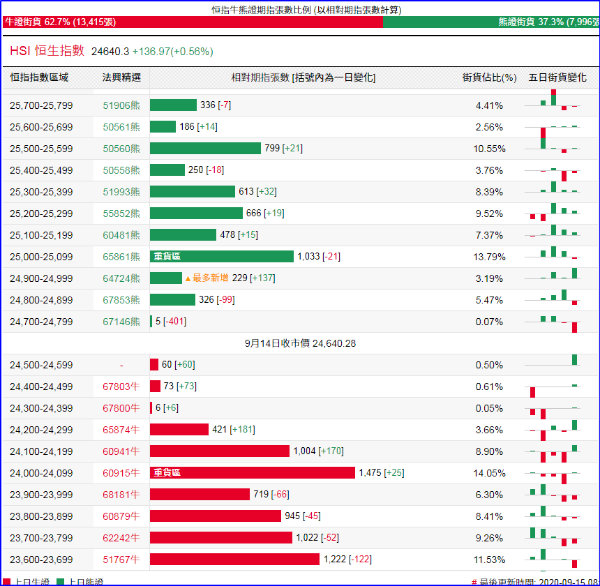
Task: Open bear warrant link 67146熊
Action: 121,322
